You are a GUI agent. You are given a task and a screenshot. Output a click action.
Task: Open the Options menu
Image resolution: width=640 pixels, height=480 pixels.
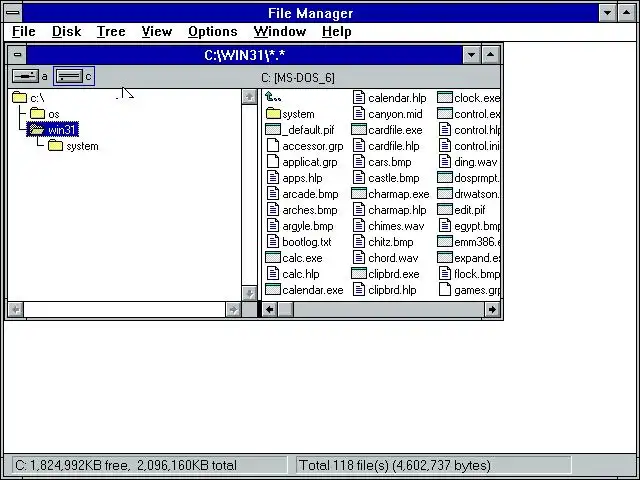(x=213, y=31)
